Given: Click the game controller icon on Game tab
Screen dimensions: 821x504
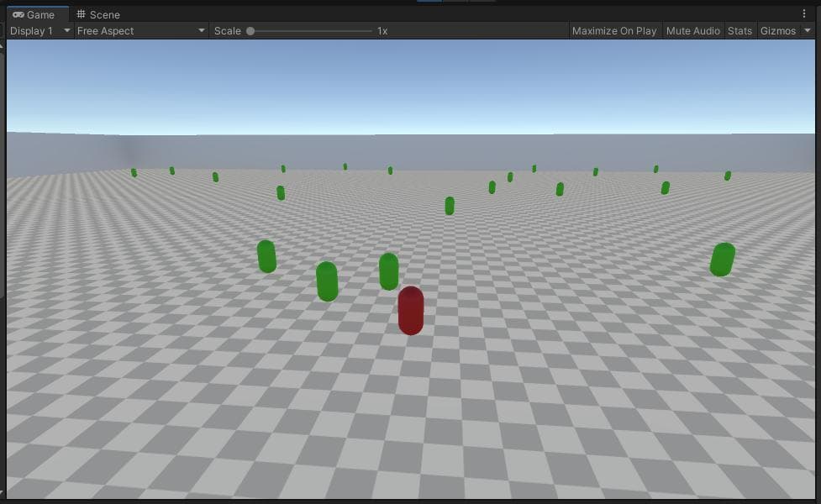Looking at the screenshot, I should pyautogui.click(x=18, y=14).
